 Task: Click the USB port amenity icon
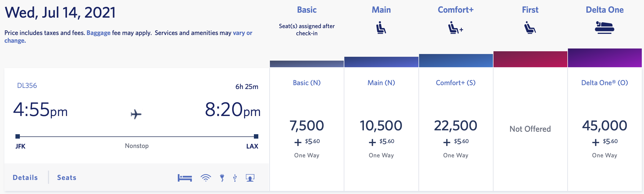click(x=235, y=177)
